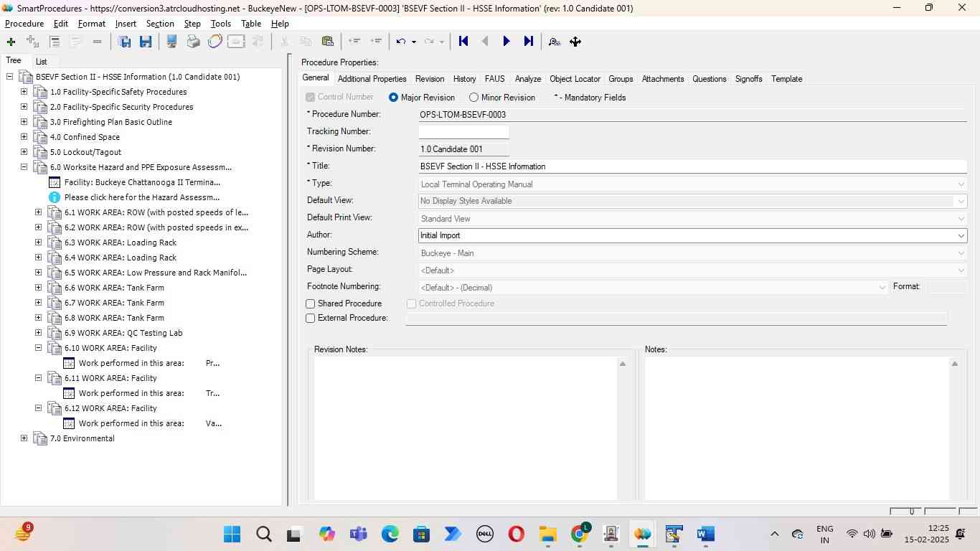Open the Table menu
The height and width of the screenshot is (551, 980).
pyautogui.click(x=251, y=24)
